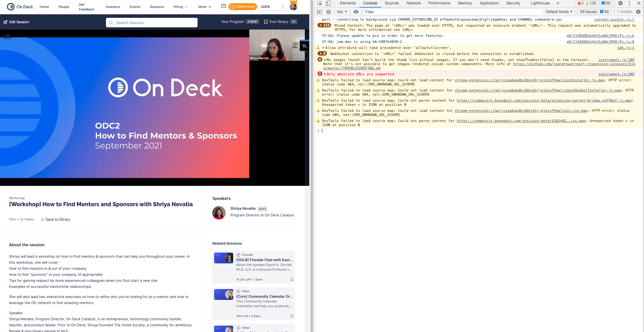Switch to the Application tab
This screenshot has height=332, width=644.
click(x=489, y=3)
